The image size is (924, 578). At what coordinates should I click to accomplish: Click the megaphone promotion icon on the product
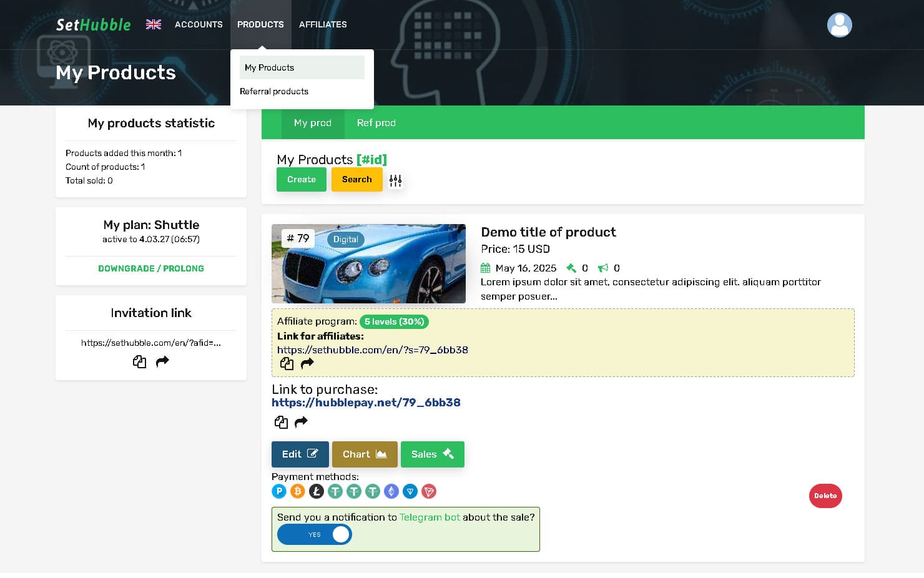(x=602, y=268)
